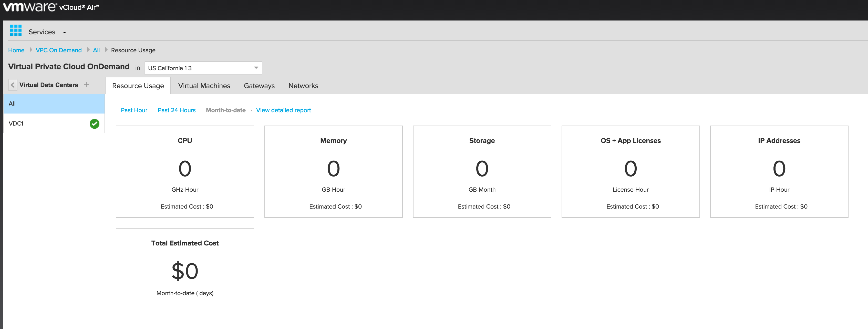Go to the Home breadcrumb link
868x329 pixels.
tap(16, 50)
